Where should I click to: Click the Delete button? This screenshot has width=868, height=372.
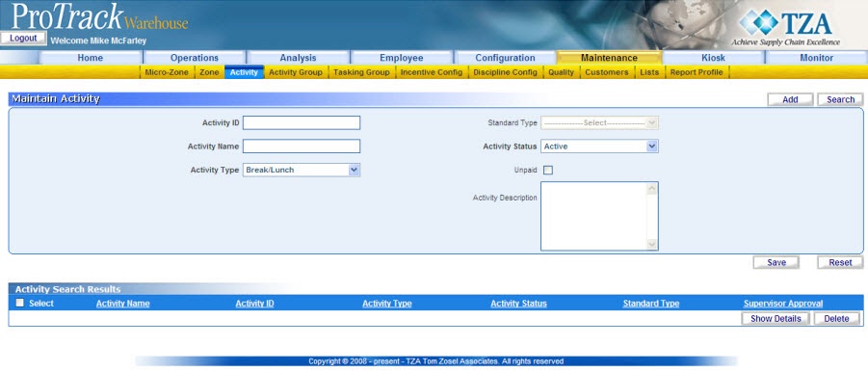[836, 319]
